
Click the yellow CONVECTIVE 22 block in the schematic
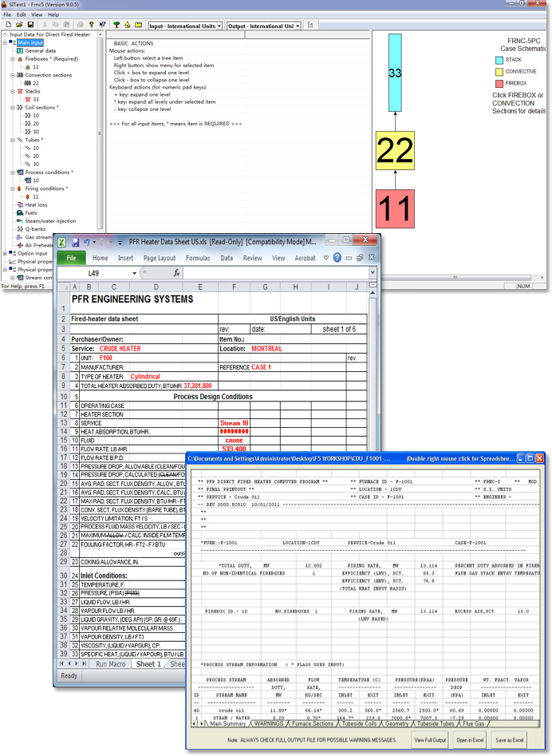coord(395,150)
